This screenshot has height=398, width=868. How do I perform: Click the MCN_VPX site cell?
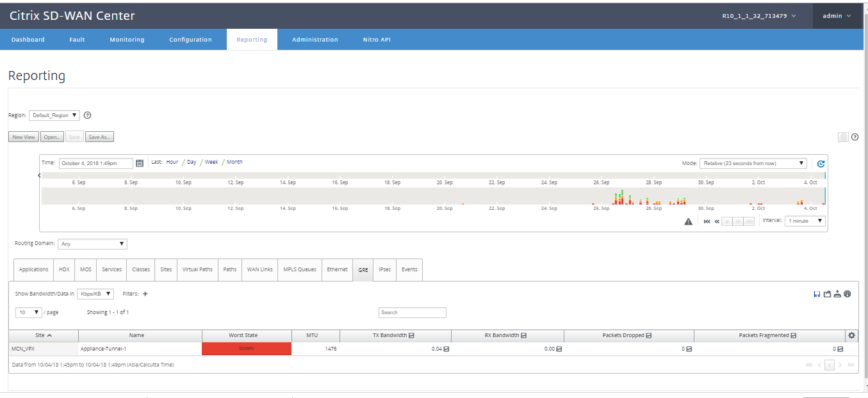click(x=44, y=349)
